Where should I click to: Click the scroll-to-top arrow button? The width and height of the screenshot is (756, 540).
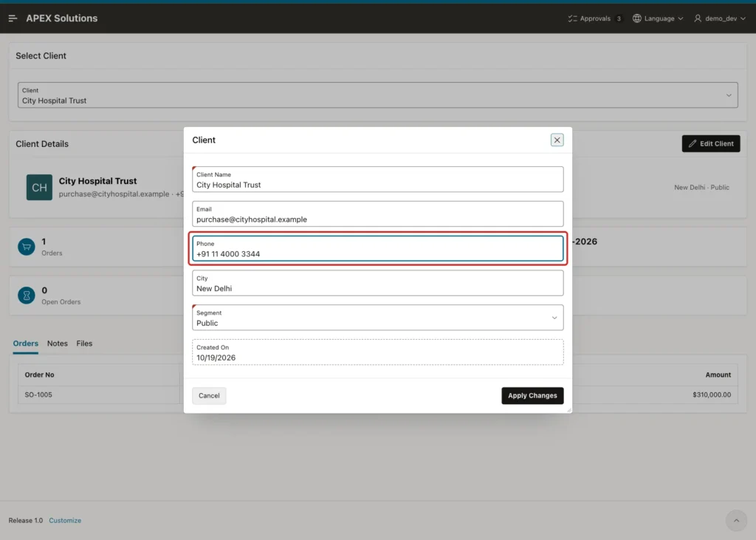[x=736, y=520]
